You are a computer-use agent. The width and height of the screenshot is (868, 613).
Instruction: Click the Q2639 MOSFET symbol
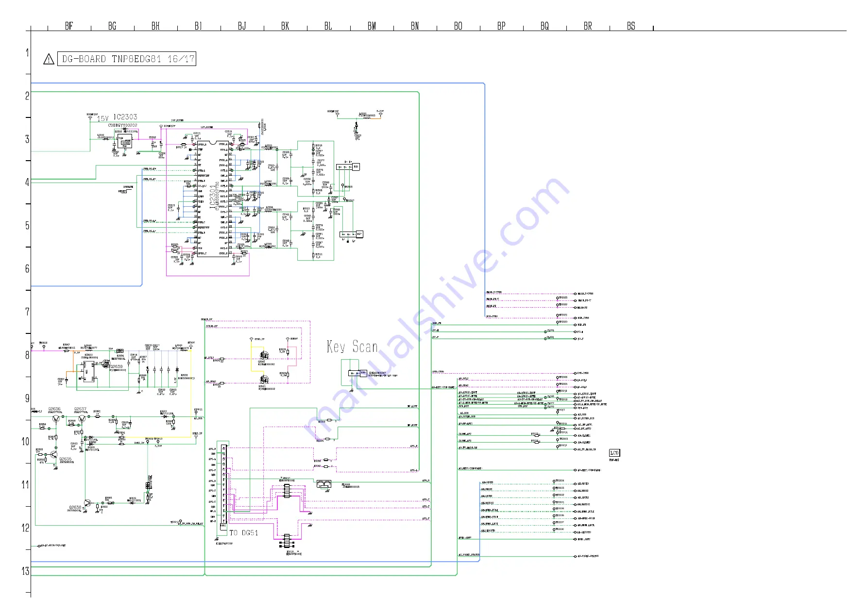click(x=106, y=364)
